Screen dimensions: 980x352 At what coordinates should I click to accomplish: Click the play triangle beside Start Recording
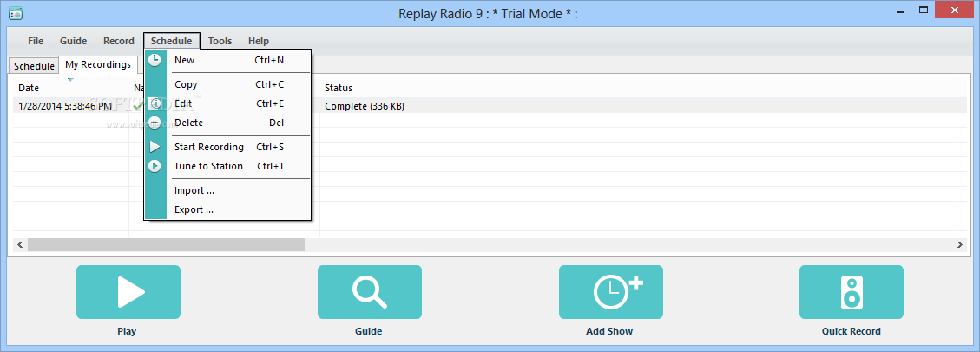pyautogui.click(x=155, y=147)
